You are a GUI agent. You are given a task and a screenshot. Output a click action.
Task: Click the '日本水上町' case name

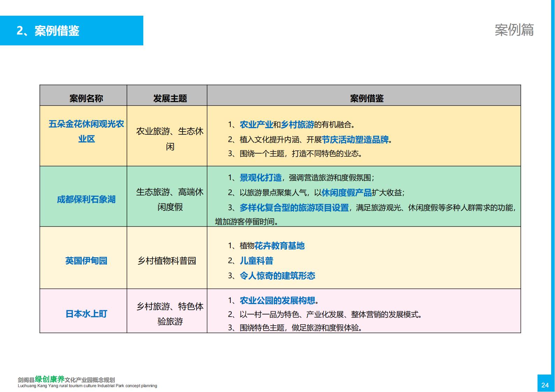pos(86,314)
